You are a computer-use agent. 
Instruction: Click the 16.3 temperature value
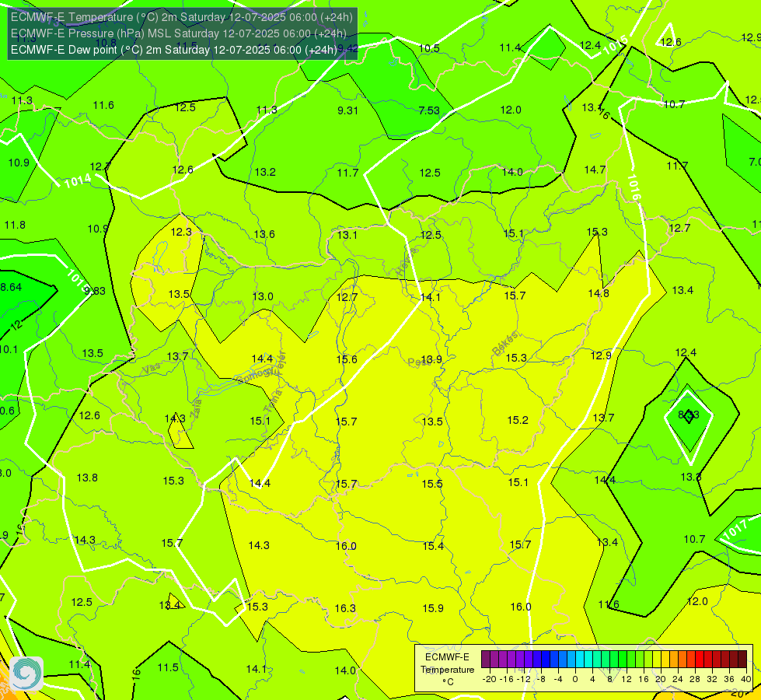[x=345, y=608]
